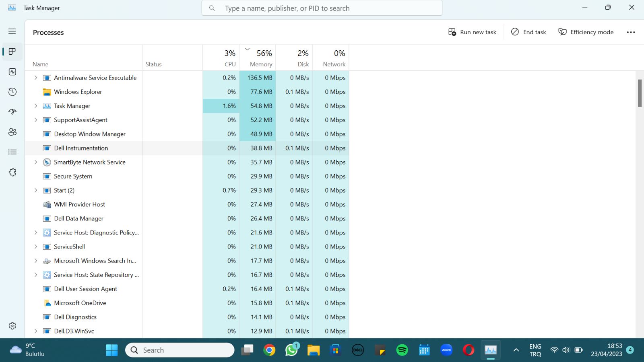Click the process list vertical scrollbar
Screen dimensions: 644x362
click(x=640, y=93)
